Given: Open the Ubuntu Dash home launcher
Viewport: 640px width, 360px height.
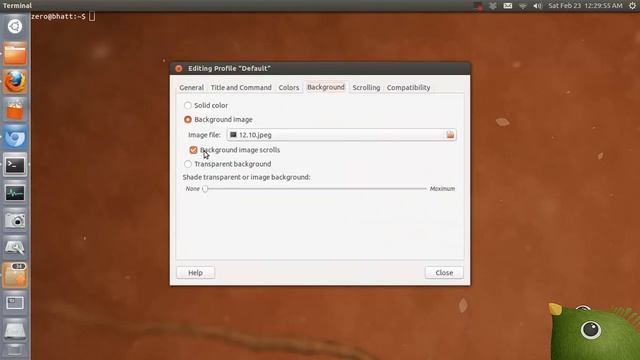Looking at the screenshot, I should [15, 27].
